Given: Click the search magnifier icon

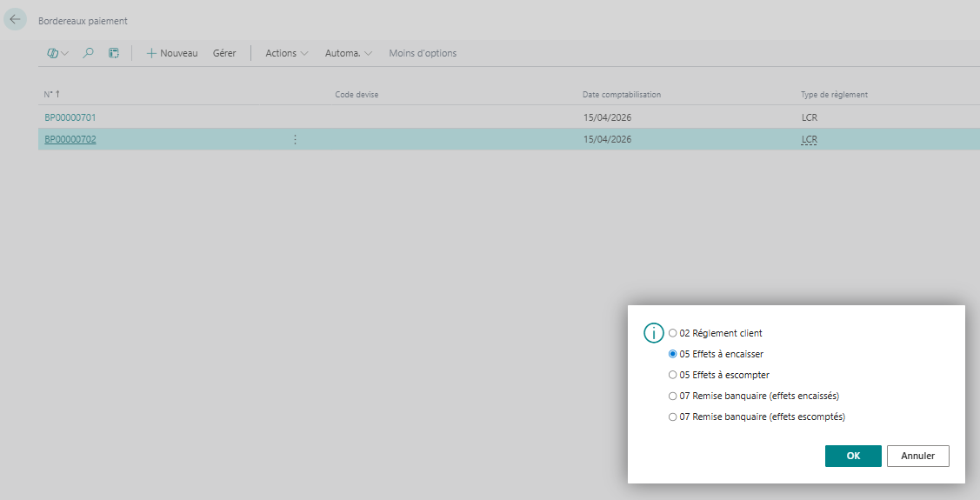Looking at the screenshot, I should pos(88,53).
